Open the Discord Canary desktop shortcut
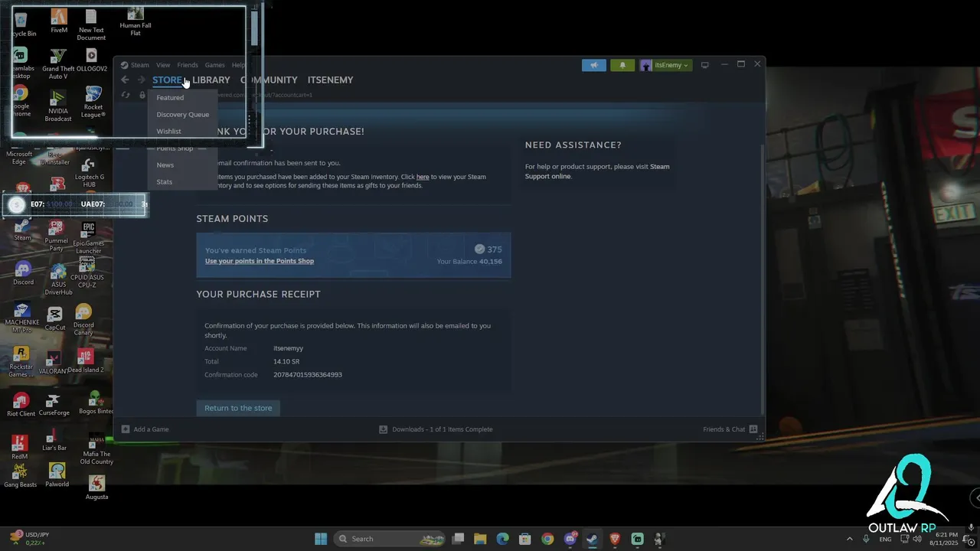980x551 pixels. click(83, 320)
